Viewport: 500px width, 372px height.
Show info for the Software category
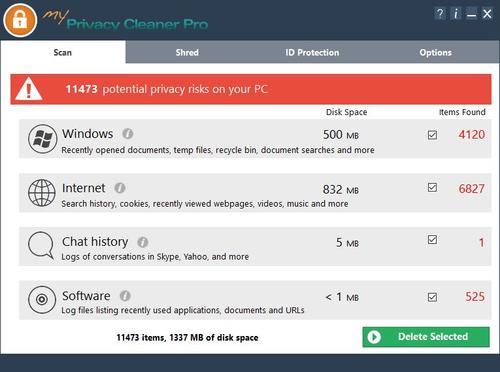pos(125,296)
